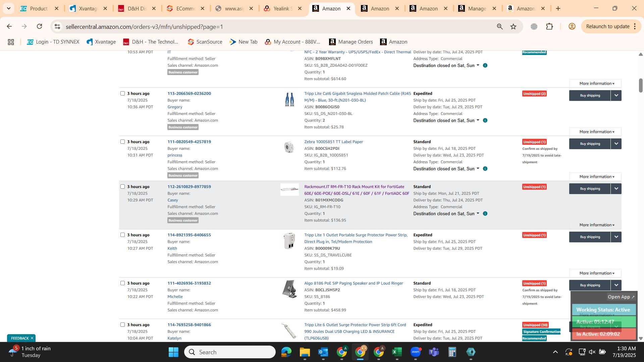Open Microsoft Edge from taskbar

[286, 352]
